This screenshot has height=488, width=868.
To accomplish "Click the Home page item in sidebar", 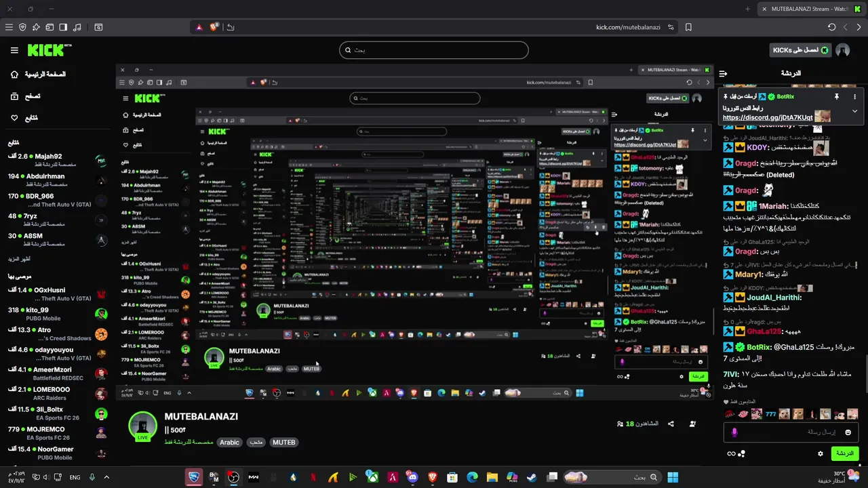I will (x=38, y=74).
